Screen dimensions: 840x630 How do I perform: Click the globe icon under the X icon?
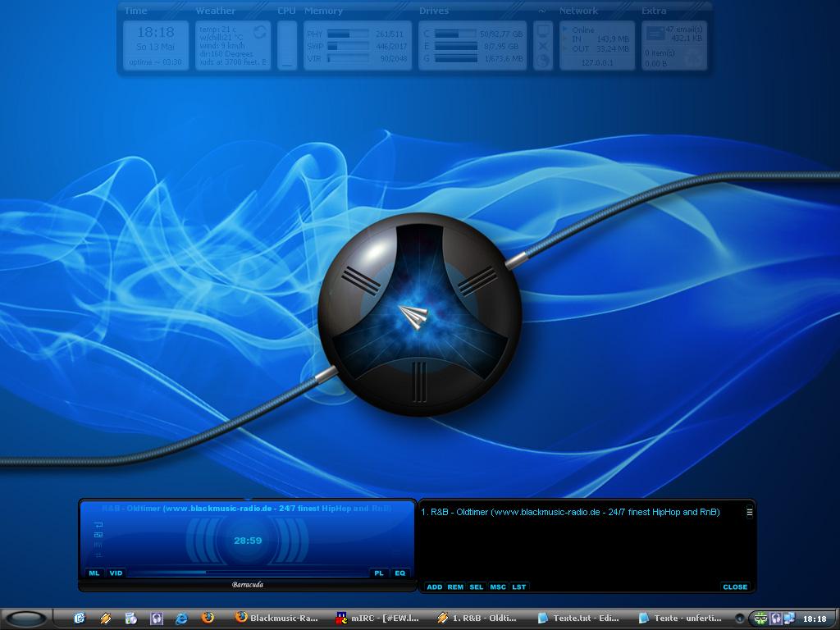543,61
